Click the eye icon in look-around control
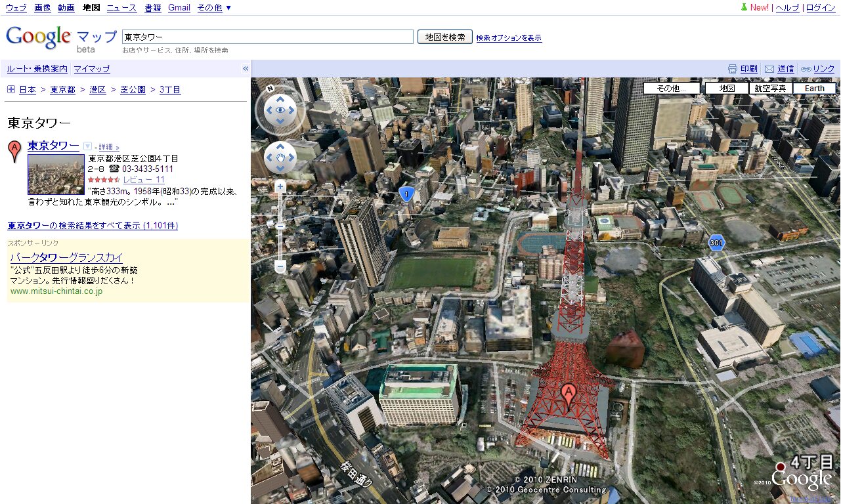Screen dimensions: 841x504 coord(280,110)
